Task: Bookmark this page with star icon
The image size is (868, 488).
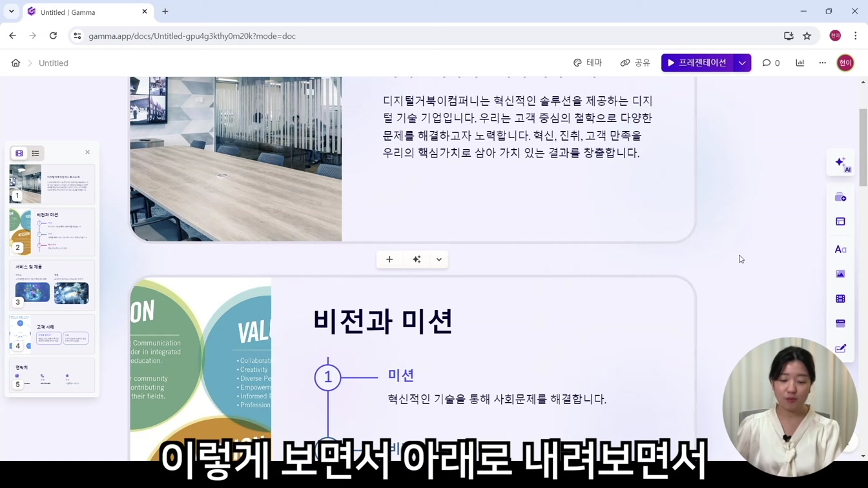Action: (807, 36)
